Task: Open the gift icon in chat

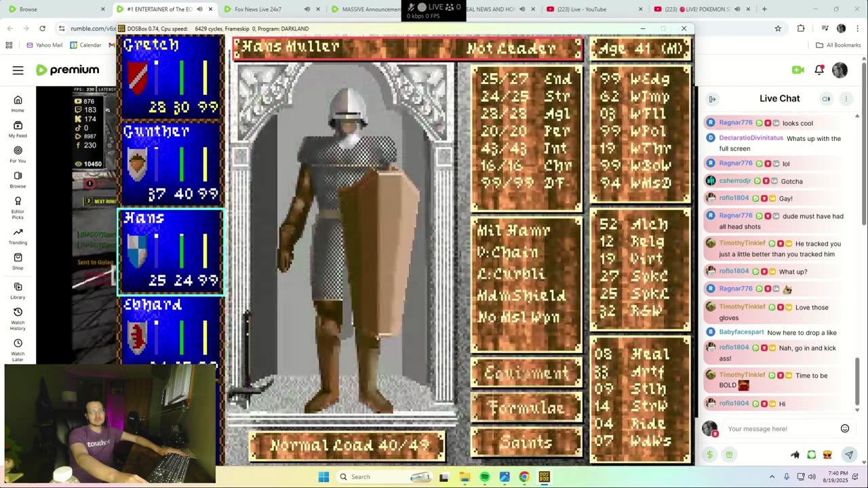Action: [x=729, y=455]
